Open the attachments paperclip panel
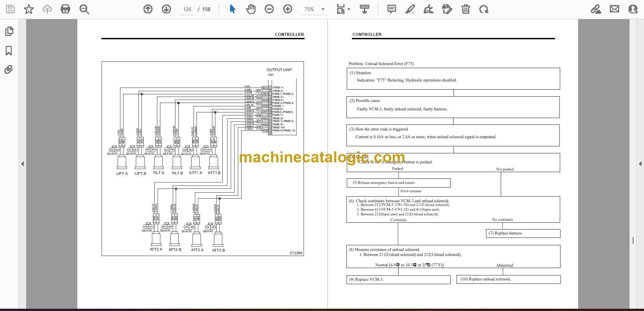 [9, 69]
